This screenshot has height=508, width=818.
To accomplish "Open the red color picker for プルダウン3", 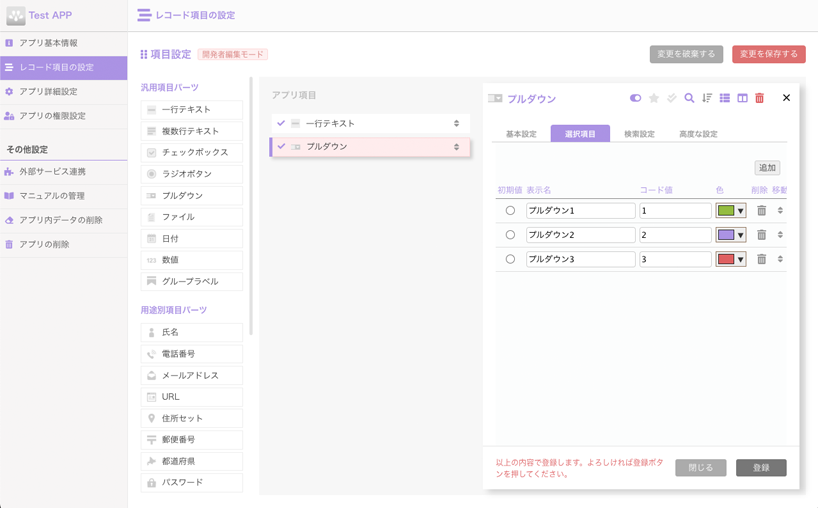I will 731,259.
